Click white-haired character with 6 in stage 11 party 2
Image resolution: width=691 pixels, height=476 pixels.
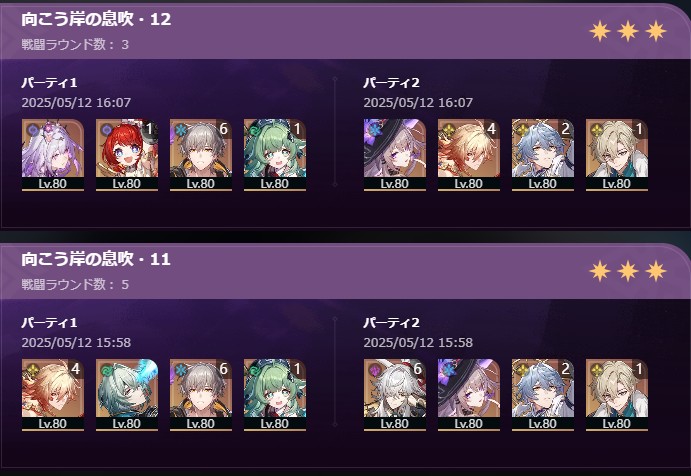tap(395, 394)
